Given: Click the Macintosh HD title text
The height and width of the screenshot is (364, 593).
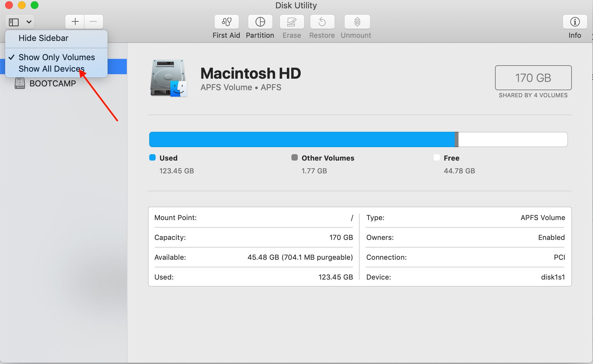Looking at the screenshot, I should pos(251,73).
